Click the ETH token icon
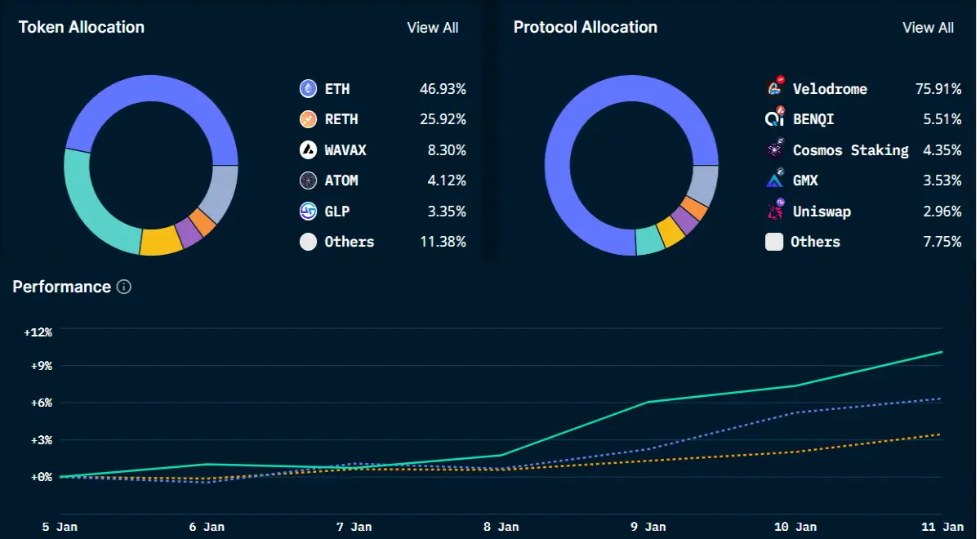This screenshot has height=539, width=980. click(x=308, y=88)
